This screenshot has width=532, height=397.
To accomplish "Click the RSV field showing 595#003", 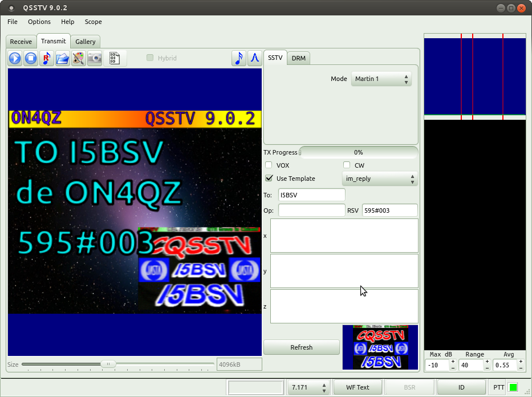I will click(x=390, y=210).
